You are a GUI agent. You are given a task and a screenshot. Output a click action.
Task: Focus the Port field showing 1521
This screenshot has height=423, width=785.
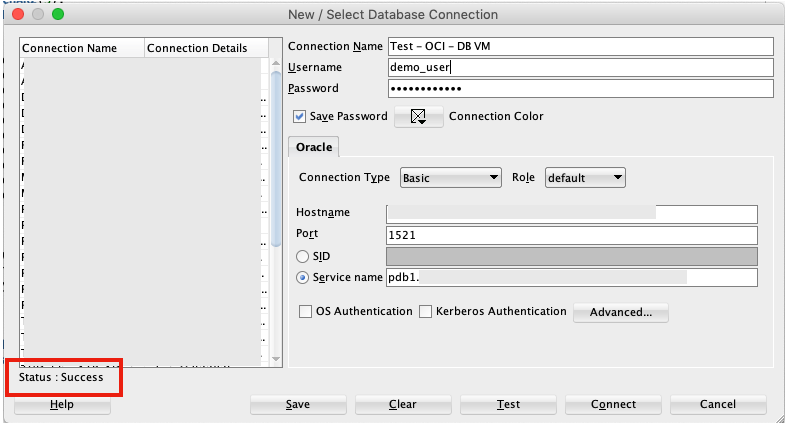[571, 236]
